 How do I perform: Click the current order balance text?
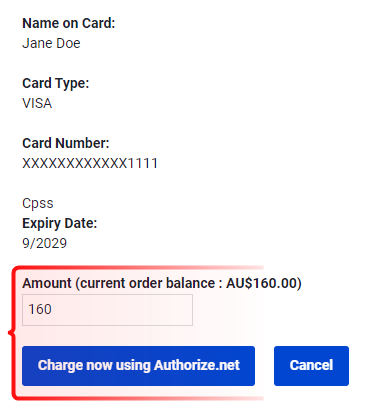(x=148, y=283)
